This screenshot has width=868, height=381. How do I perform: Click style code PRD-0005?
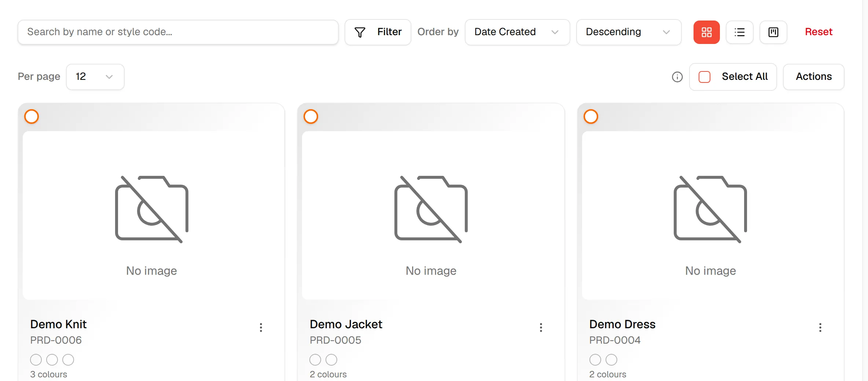[x=335, y=340]
